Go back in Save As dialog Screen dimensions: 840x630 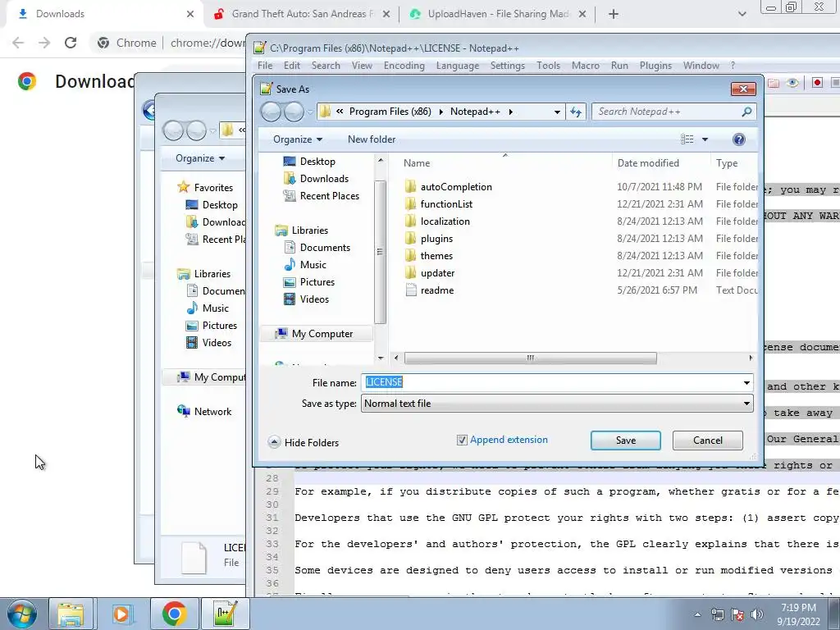271,112
